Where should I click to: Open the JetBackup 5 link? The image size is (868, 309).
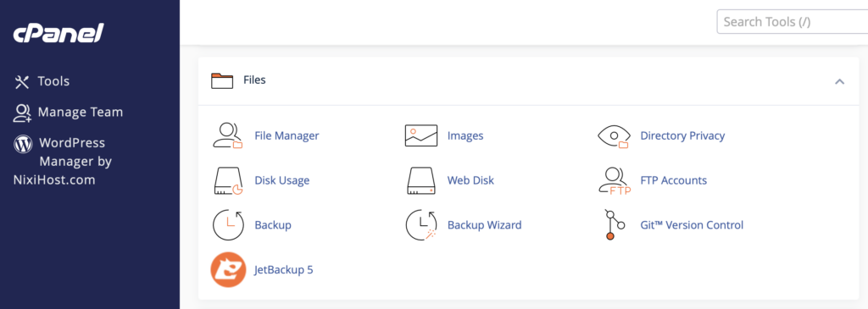pyautogui.click(x=284, y=270)
